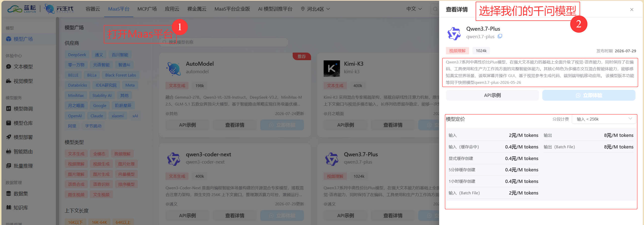Choose the 语音识别 model type tag

tap(101, 184)
